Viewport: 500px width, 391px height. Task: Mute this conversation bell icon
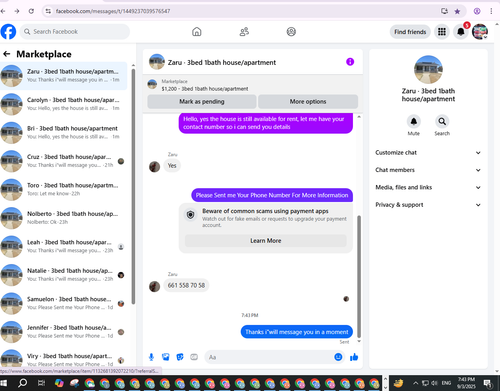[x=414, y=121]
